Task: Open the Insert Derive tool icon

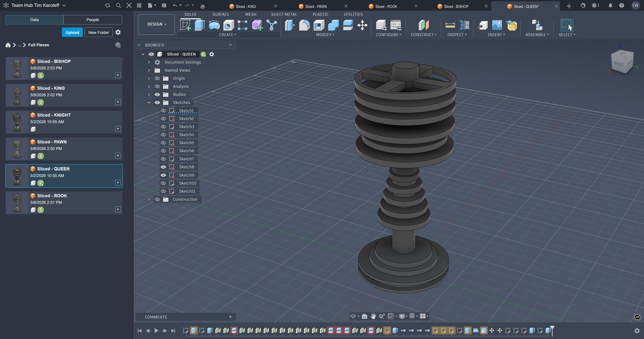Action: [x=482, y=25]
